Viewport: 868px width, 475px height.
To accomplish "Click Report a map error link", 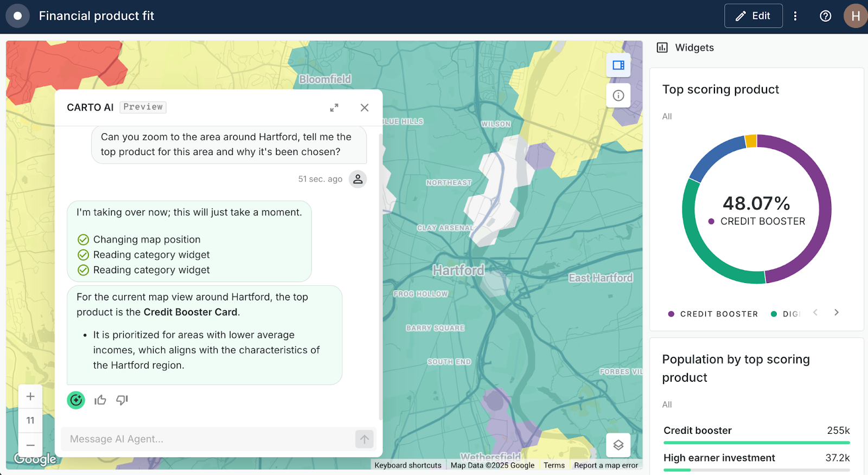I will pos(606,465).
